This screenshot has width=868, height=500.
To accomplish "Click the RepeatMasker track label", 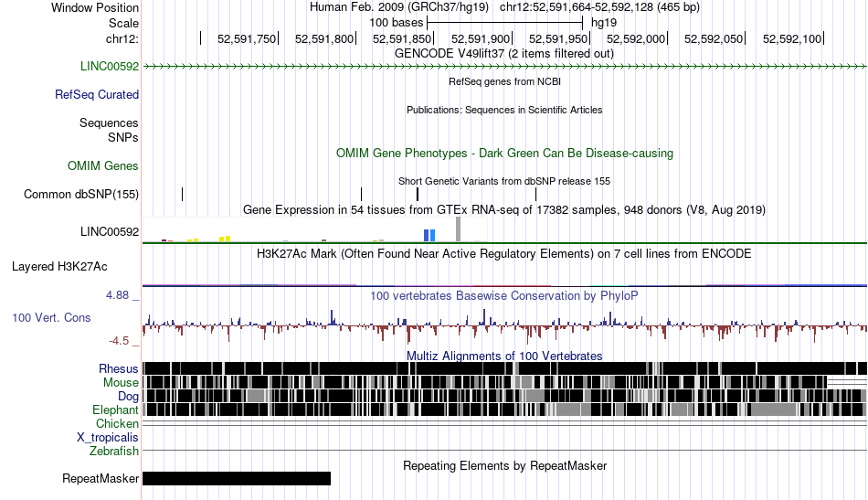I will coord(101,478).
